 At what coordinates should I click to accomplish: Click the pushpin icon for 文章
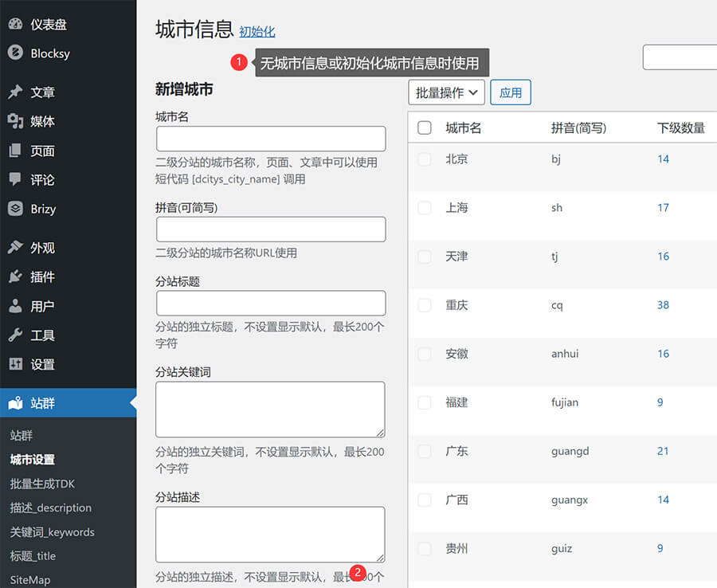click(15, 92)
